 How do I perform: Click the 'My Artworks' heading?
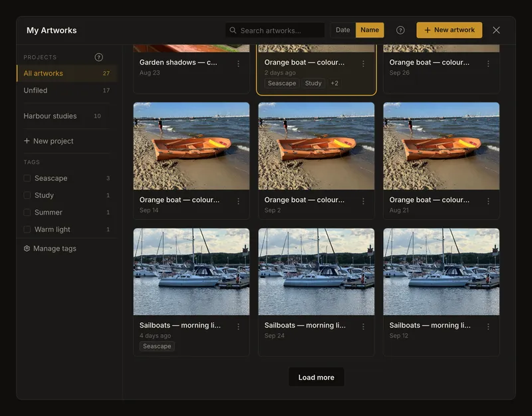[52, 30]
